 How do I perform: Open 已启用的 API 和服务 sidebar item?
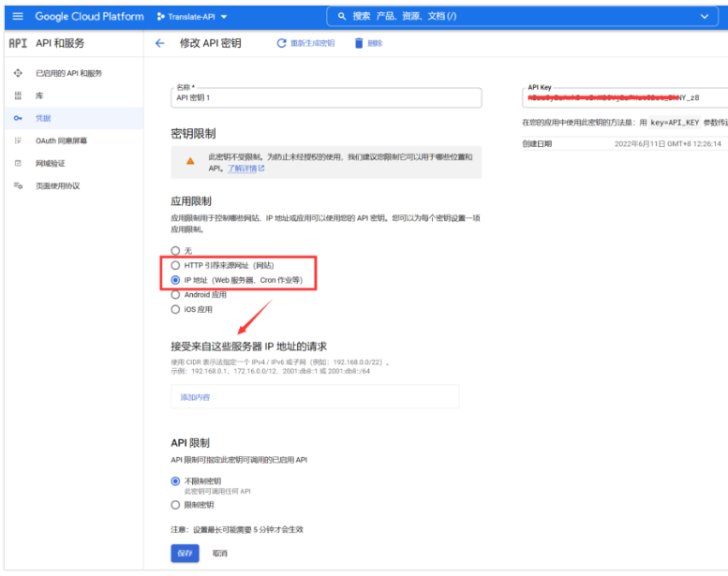pos(74,73)
